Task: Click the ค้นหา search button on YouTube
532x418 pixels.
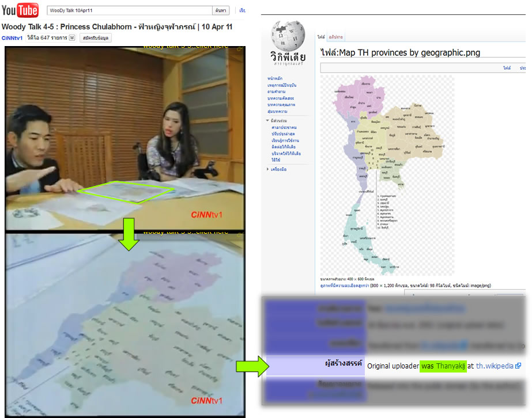Action: click(221, 10)
